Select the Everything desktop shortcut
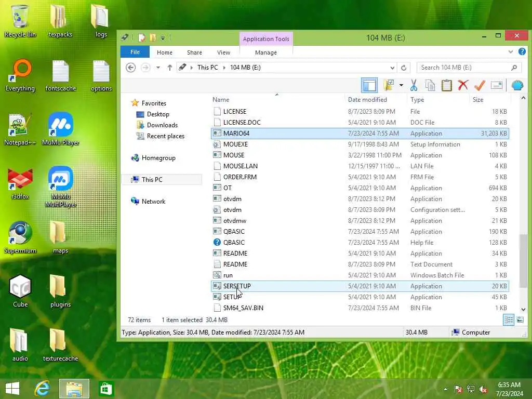Screen dimensions: 532x399 [20, 75]
